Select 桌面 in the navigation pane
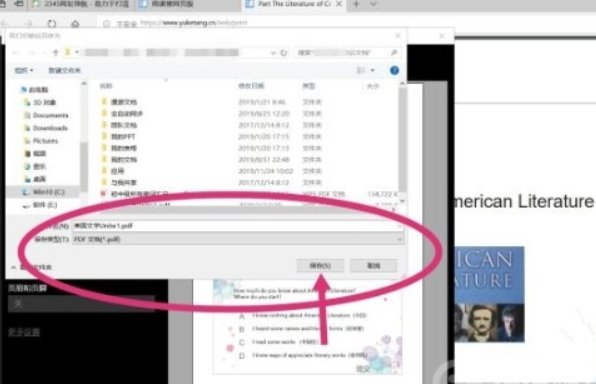596x384 pixels. [x=35, y=179]
